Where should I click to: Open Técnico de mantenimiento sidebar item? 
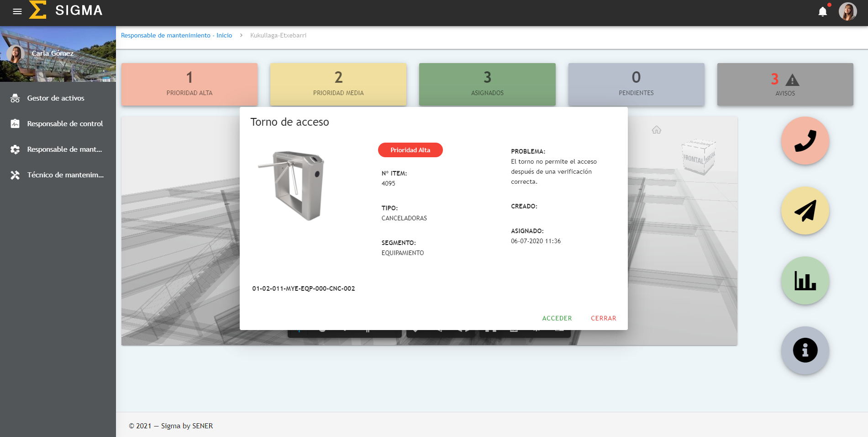tap(65, 175)
